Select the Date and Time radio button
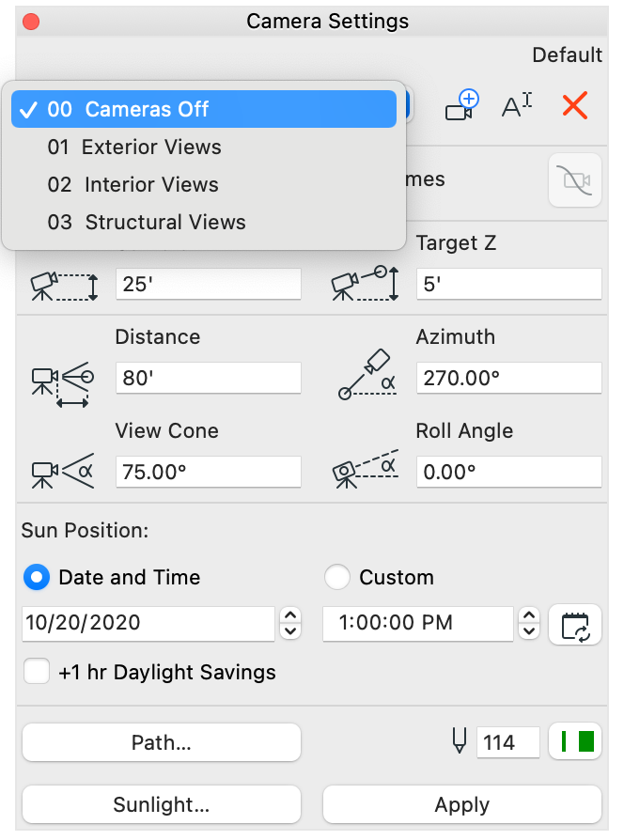 point(35,578)
